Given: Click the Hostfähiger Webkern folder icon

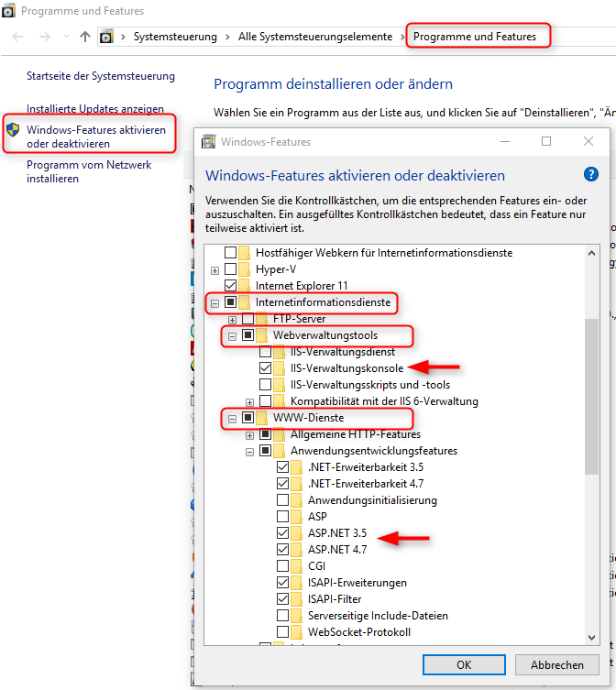Looking at the screenshot, I should coord(245,253).
